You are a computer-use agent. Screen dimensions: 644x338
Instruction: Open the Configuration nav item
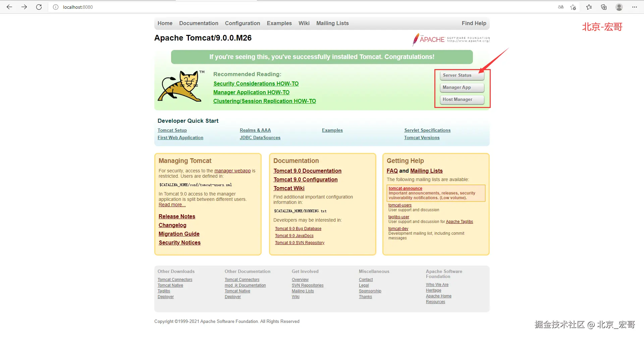(x=243, y=23)
